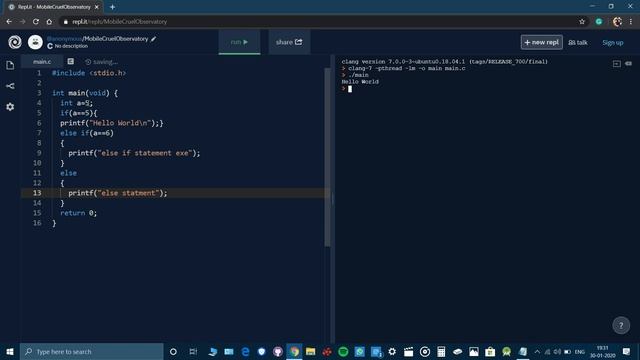Click Sign up link
This screenshot has width=640, height=360.
tap(613, 42)
